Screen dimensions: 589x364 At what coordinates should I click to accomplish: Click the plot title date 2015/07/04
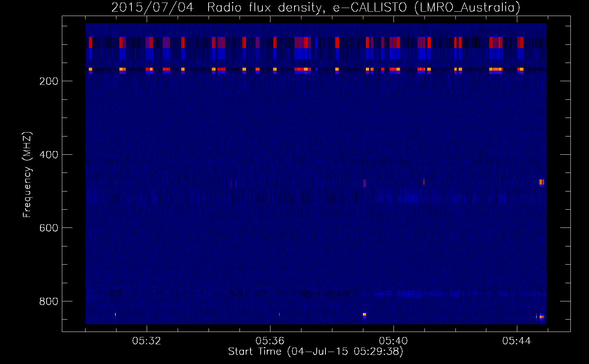click(152, 8)
